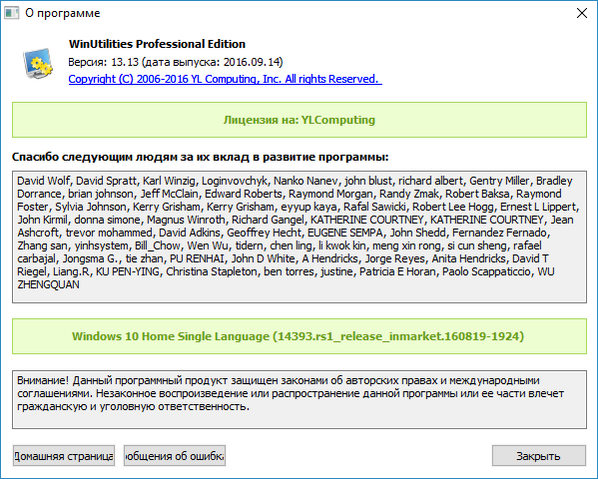Open the Домашняя страница button

(x=64, y=456)
